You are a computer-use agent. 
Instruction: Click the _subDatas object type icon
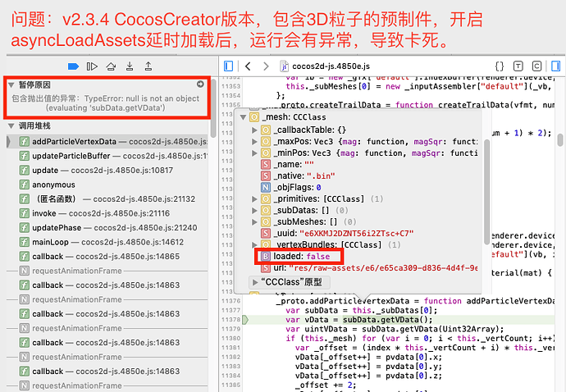pos(266,211)
